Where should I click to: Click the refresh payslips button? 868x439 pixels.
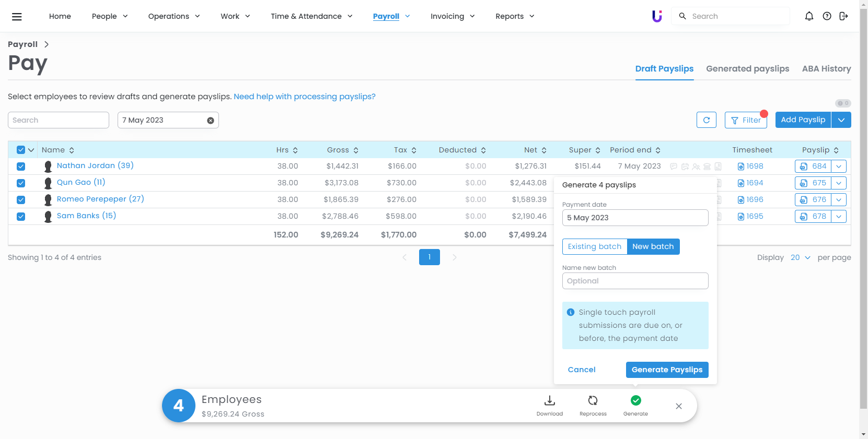706,120
